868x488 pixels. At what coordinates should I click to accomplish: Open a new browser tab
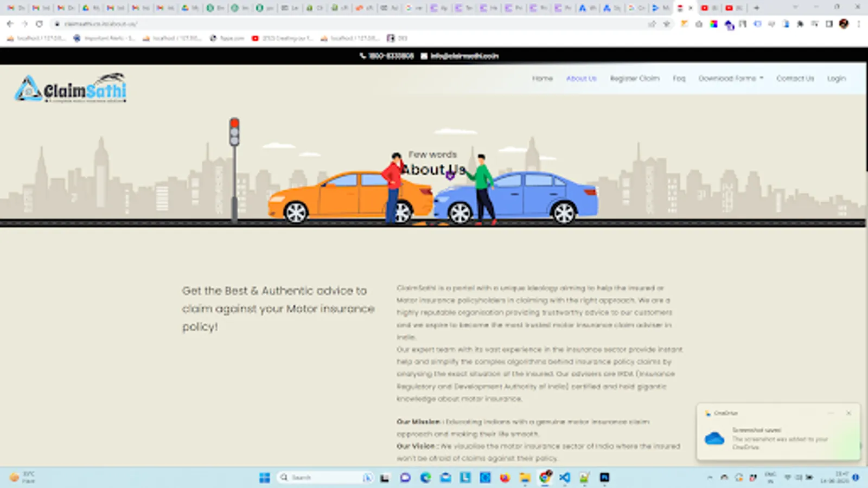point(756,8)
